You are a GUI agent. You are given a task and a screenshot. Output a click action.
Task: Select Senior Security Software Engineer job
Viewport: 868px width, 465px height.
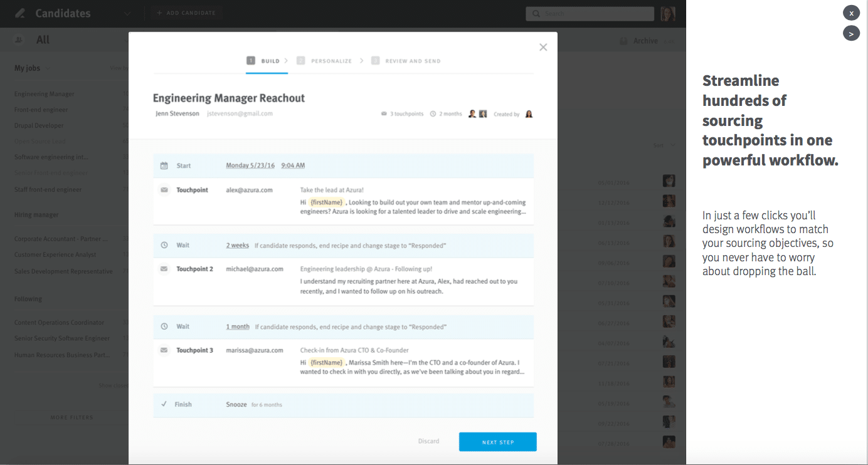(x=62, y=338)
